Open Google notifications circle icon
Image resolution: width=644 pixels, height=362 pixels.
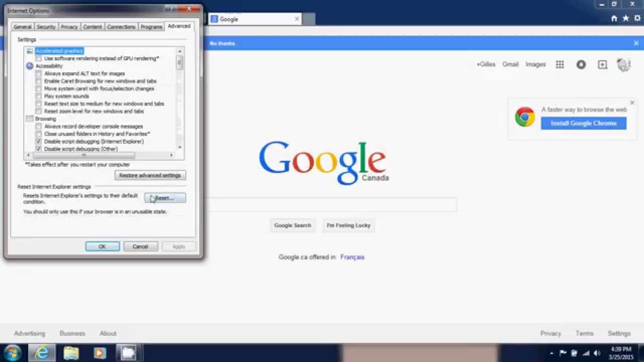point(581,64)
